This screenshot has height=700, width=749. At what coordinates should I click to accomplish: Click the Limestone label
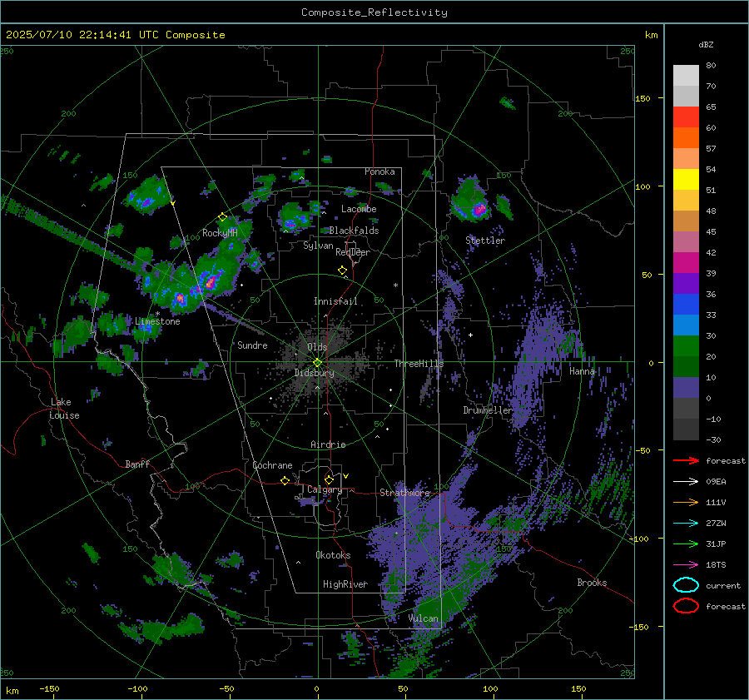(157, 321)
